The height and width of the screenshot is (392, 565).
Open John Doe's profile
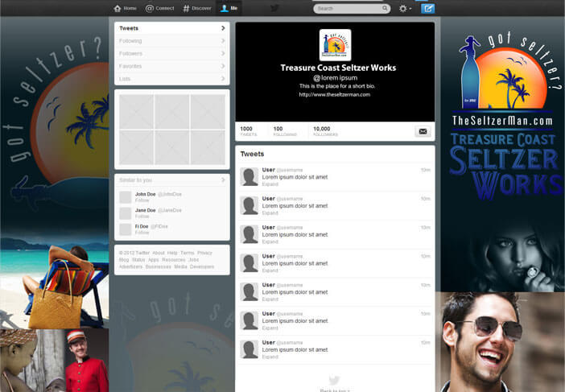(145, 194)
